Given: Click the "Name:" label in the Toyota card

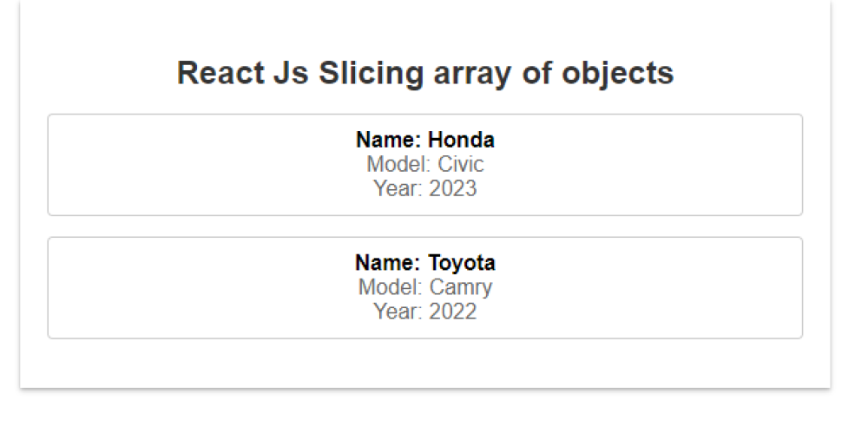Looking at the screenshot, I should click(388, 263).
